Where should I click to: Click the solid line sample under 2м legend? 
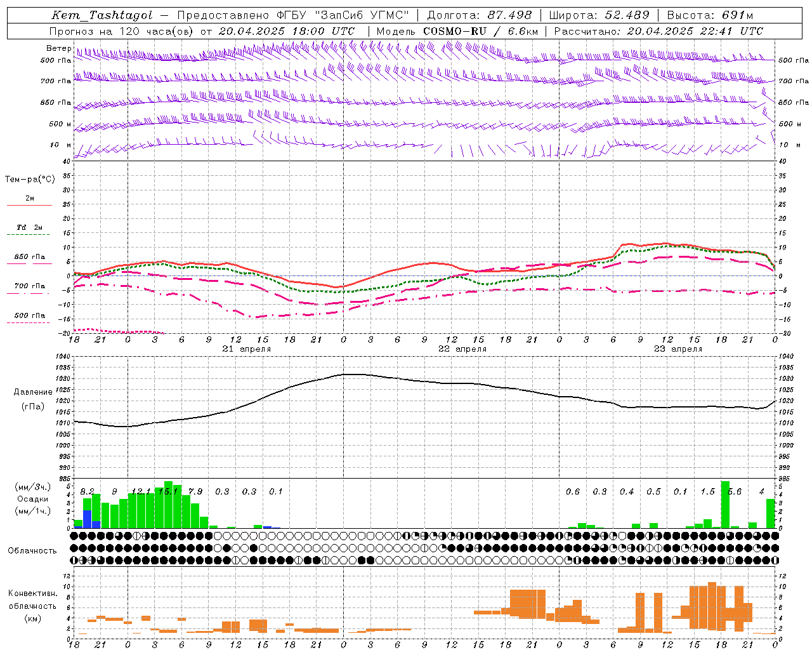point(29,205)
